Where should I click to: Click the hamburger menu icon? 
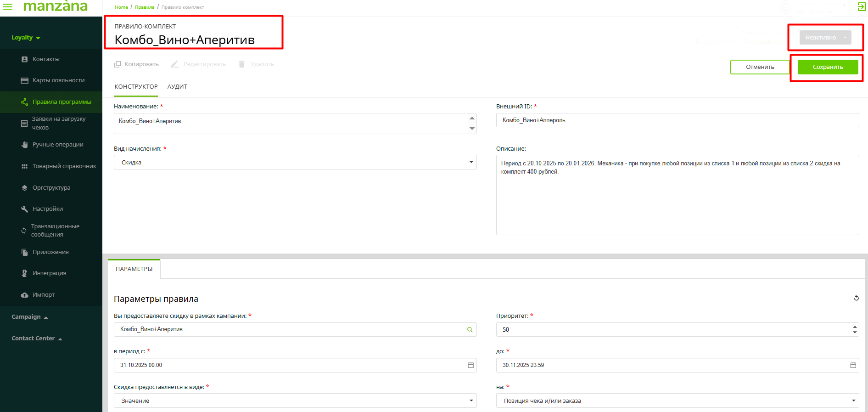[8, 6]
